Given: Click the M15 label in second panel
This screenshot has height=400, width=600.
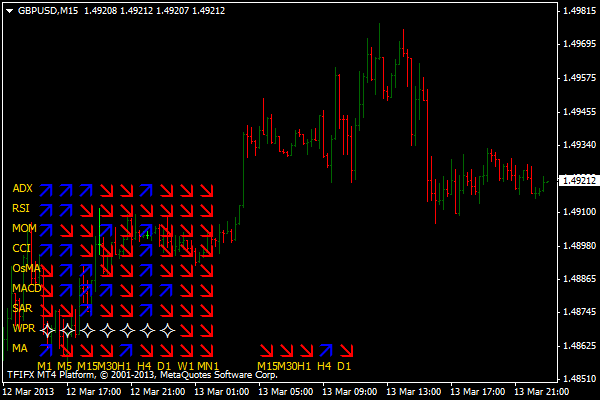Looking at the screenshot, I should 267,366.
